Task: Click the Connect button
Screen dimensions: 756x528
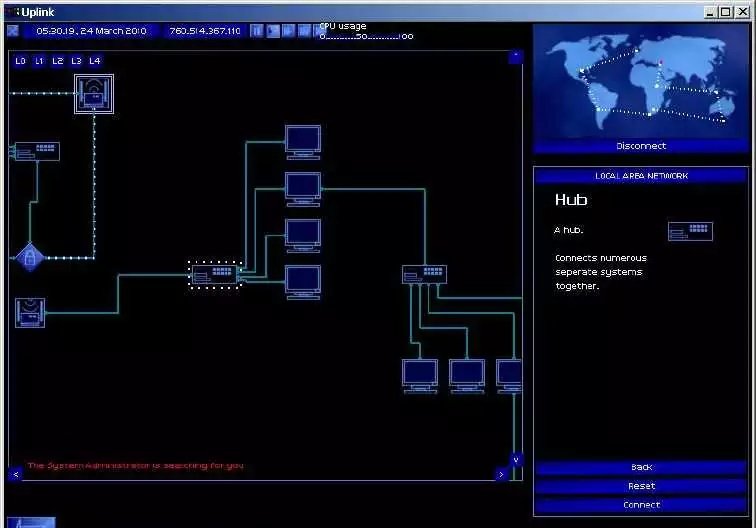Action: point(641,504)
